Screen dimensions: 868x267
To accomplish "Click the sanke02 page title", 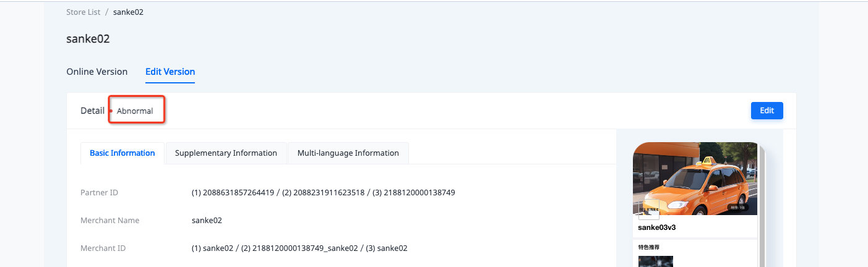I will pyautogui.click(x=88, y=39).
